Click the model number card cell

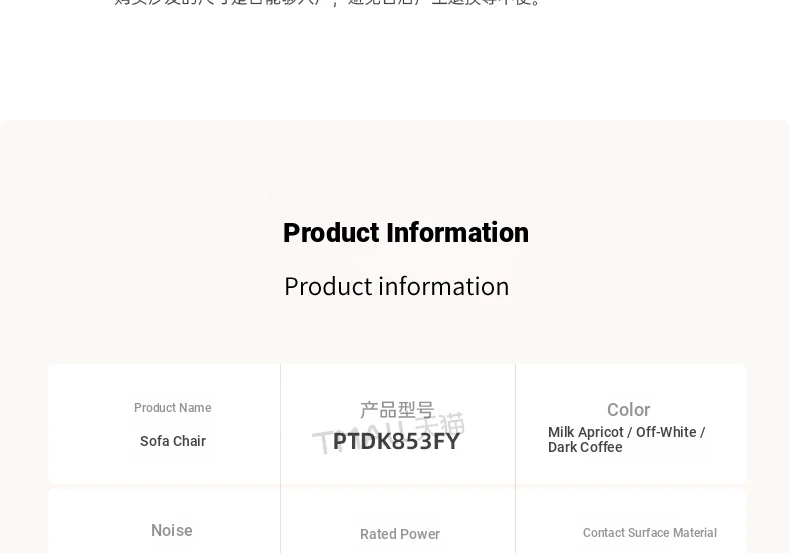point(398,424)
